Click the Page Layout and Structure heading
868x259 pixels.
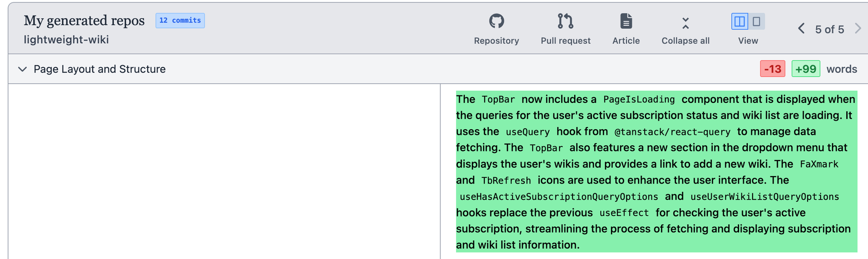click(99, 69)
